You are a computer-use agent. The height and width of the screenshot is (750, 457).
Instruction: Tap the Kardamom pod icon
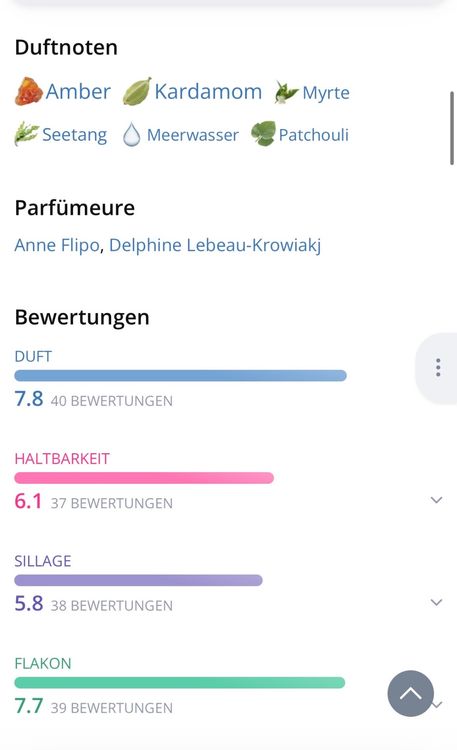pyautogui.click(x=137, y=91)
